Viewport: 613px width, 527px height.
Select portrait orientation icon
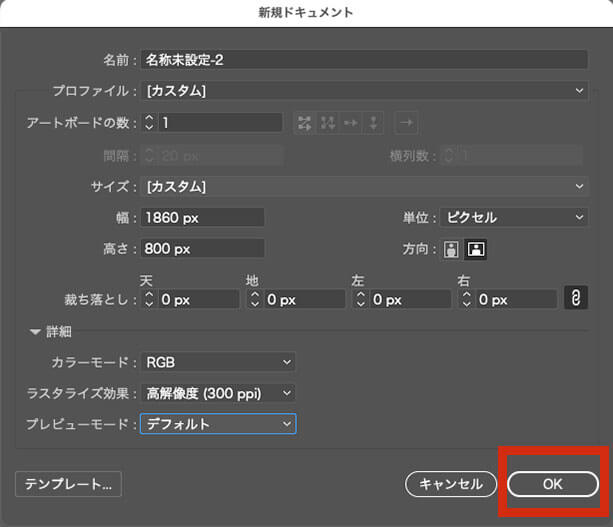pos(451,249)
